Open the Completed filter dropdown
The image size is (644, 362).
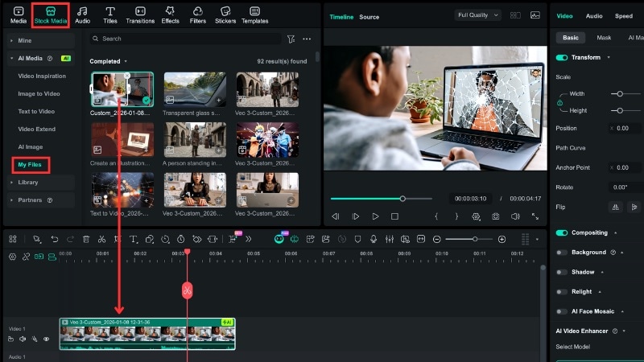coord(108,61)
